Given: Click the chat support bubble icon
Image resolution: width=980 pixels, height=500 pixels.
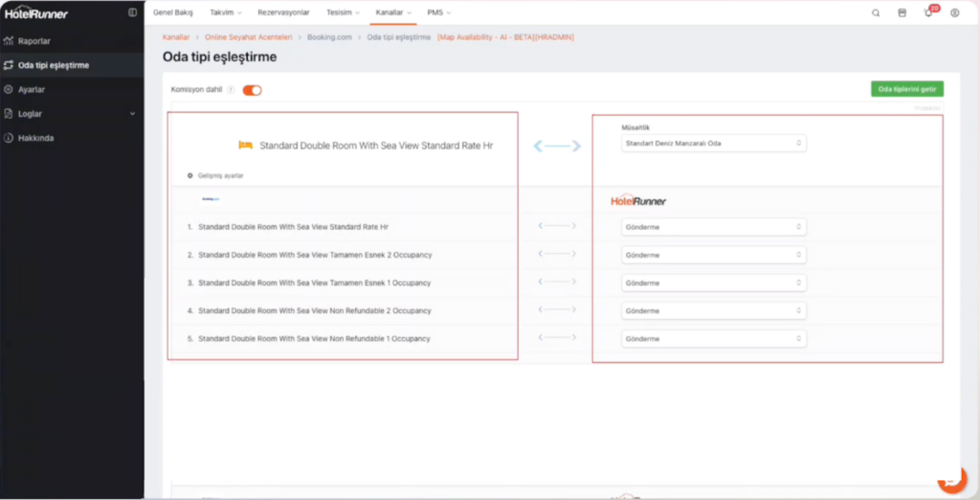Looking at the screenshot, I should pos(951,481).
